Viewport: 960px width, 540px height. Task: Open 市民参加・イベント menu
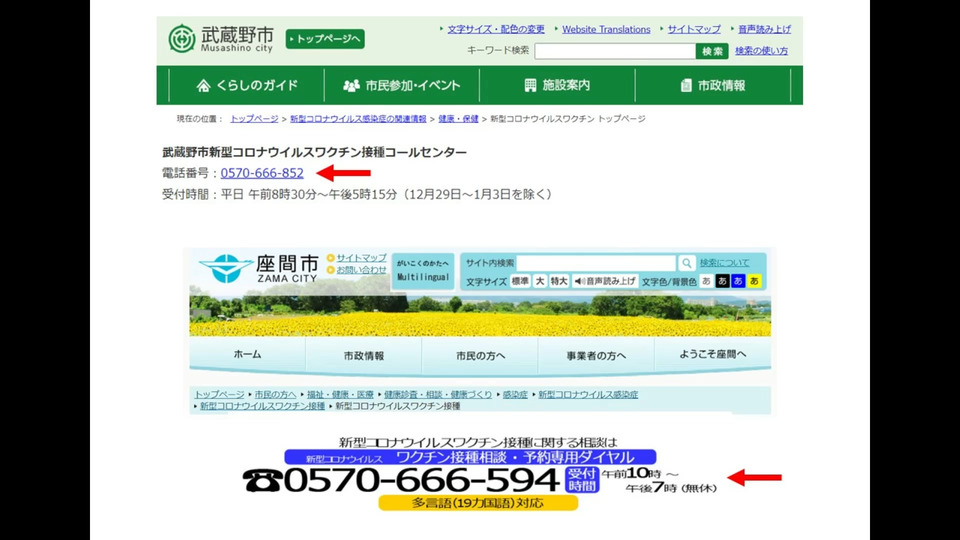(x=402, y=85)
